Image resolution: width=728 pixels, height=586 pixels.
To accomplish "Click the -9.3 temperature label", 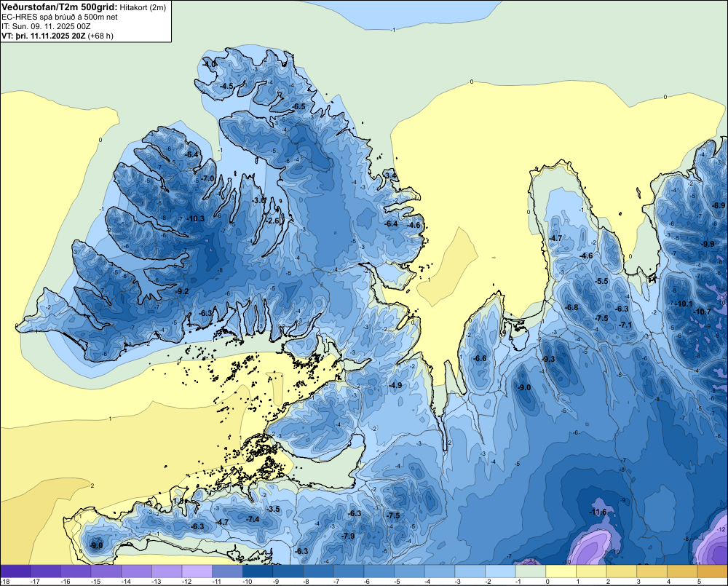I will [x=548, y=359].
